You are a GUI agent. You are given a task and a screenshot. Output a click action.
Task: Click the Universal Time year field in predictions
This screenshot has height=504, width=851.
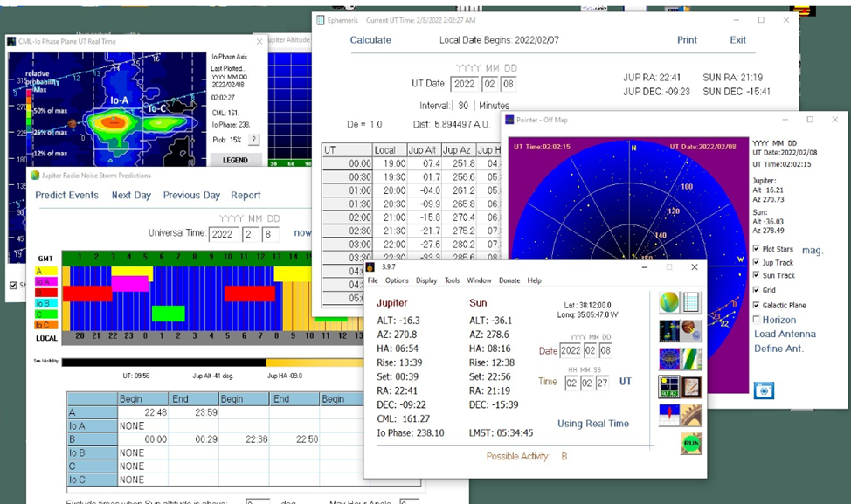pyautogui.click(x=224, y=234)
